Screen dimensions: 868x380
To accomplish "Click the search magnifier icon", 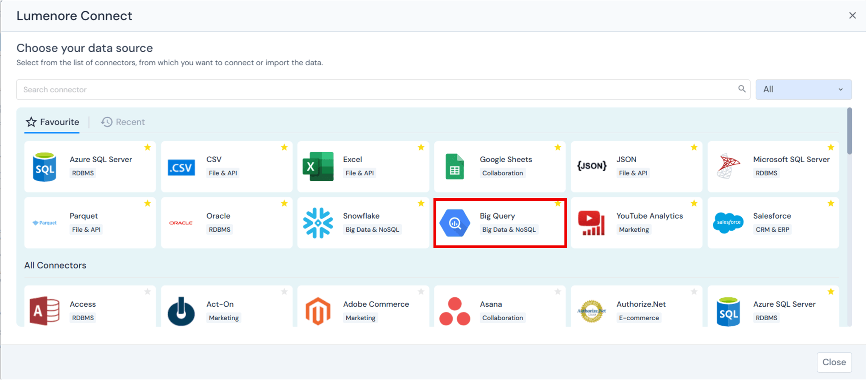I will [742, 89].
